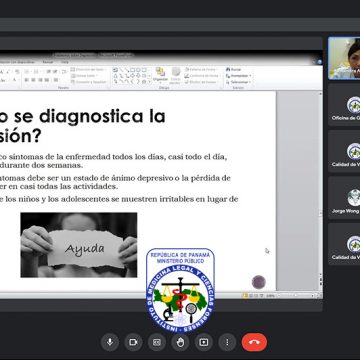Open the present now screen-share option
This screenshot has width=360, height=360.
click(x=204, y=342)
